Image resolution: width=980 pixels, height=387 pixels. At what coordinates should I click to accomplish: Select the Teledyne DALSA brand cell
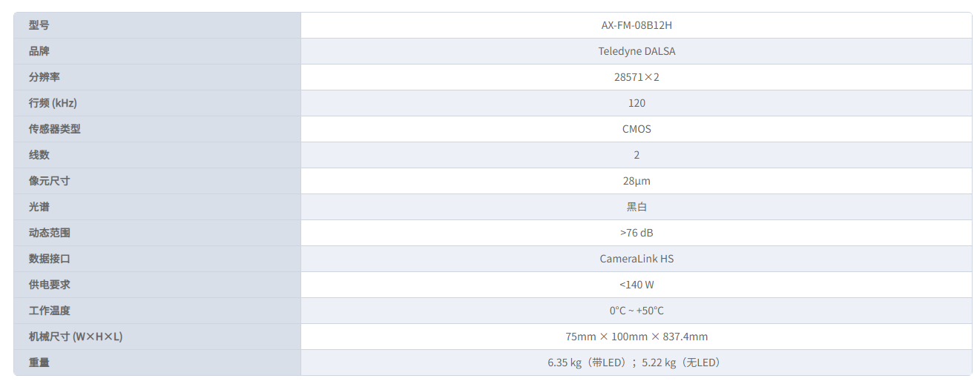pos(637,51)
